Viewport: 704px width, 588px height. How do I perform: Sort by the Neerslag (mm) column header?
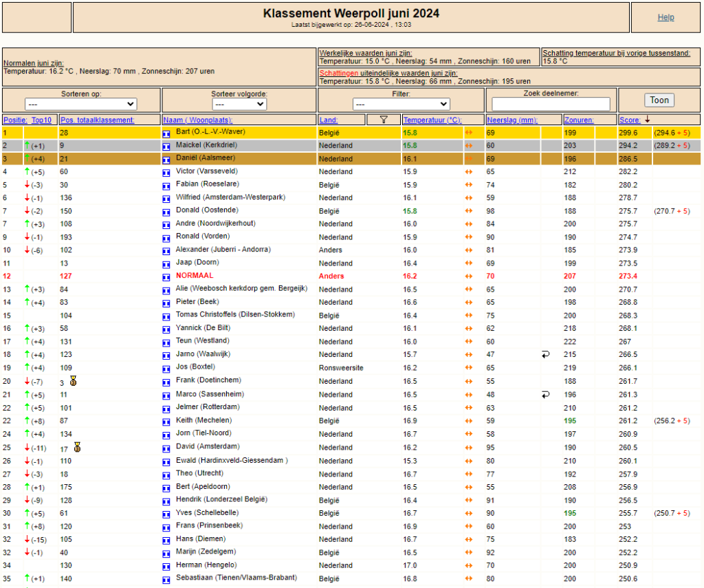tap(512, 120)
